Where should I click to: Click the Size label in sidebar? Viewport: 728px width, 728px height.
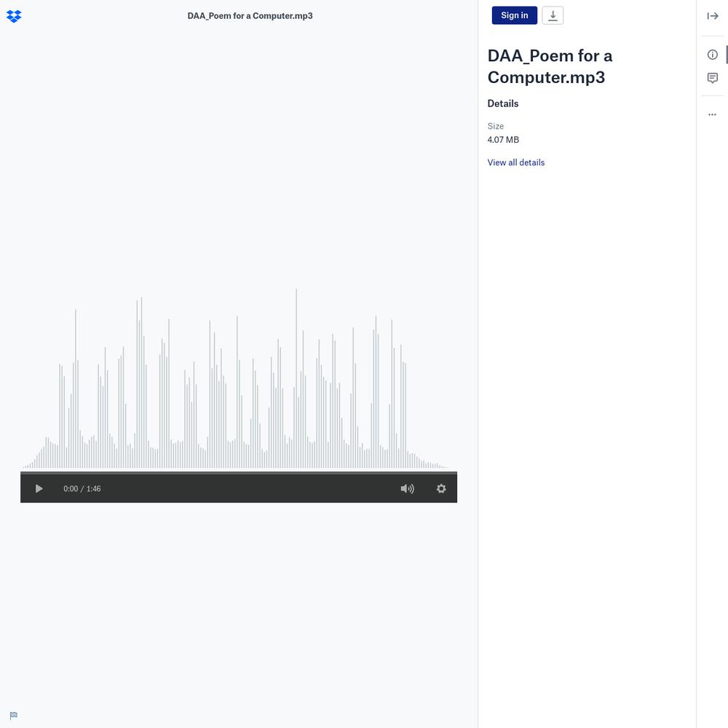(x=495, y=126)
